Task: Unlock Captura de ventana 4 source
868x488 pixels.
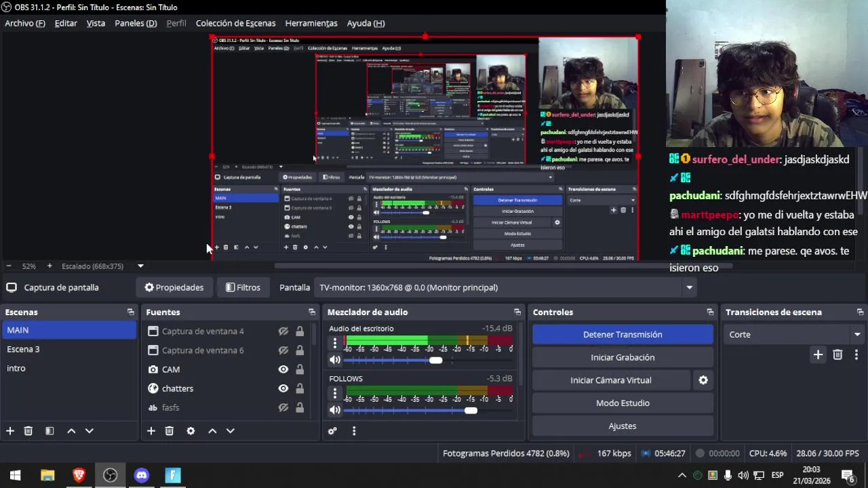Action: tap(300, 331)
